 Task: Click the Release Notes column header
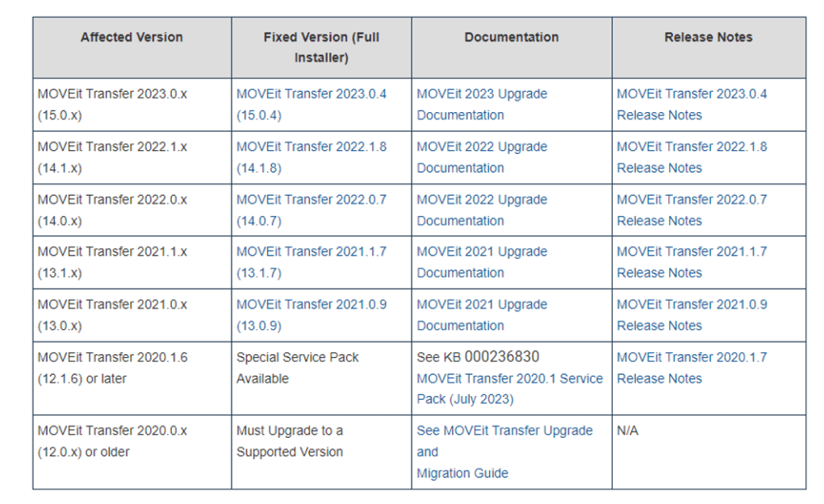(x=709, y=37)
